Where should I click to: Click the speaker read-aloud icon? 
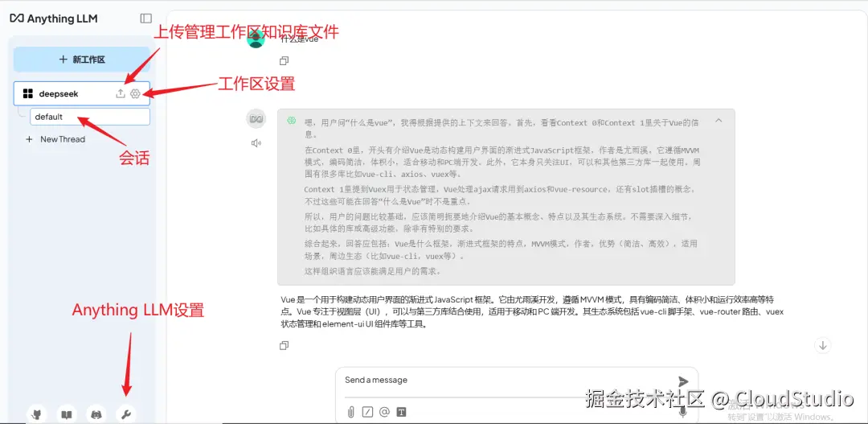(x=256, y=143)
